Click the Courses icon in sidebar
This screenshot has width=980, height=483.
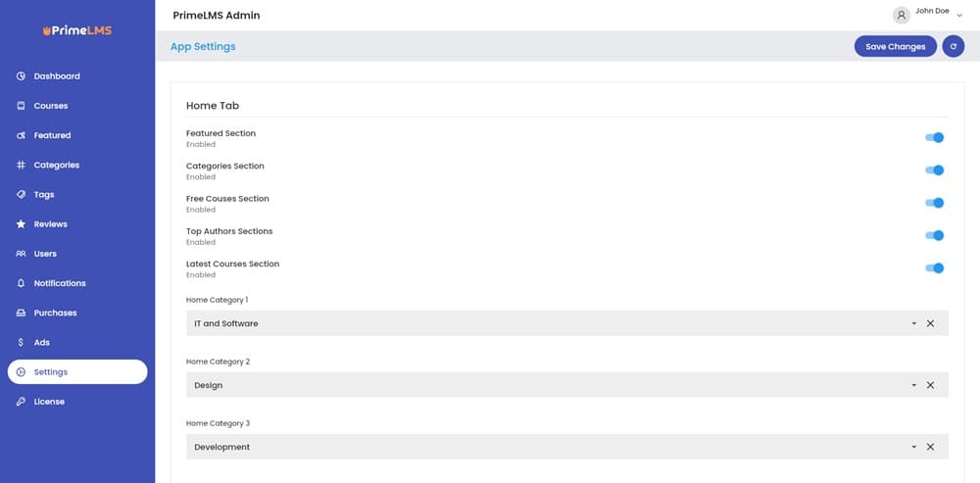click(22, 106)
